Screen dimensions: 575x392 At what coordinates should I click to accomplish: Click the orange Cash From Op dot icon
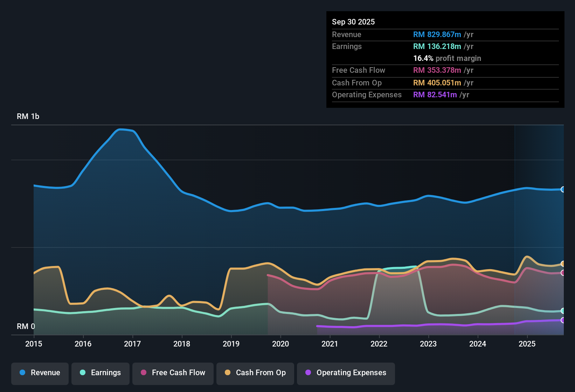coord(228,373)
